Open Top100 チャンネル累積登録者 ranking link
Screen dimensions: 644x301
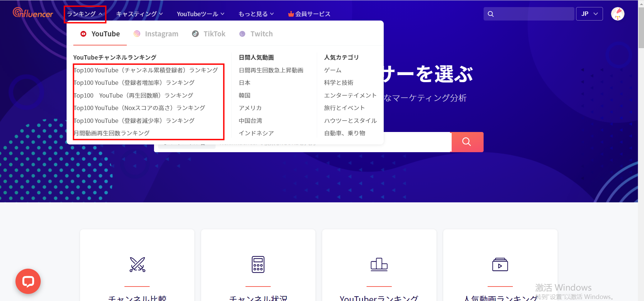pos(146,70)
